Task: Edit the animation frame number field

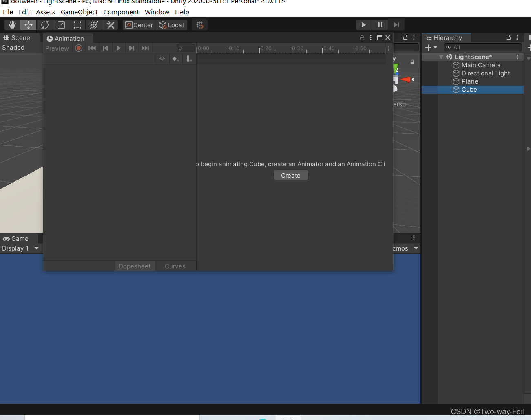Action: tap(186, 48)
